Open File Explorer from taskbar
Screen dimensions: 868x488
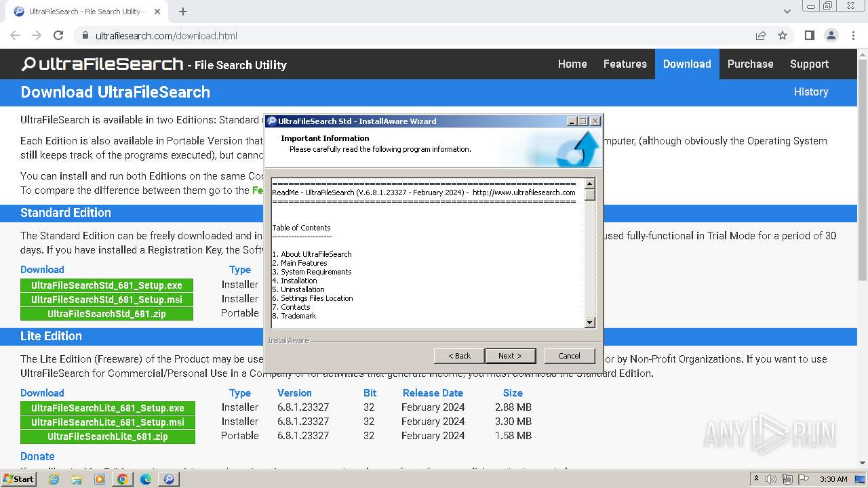tap(77, 479)
